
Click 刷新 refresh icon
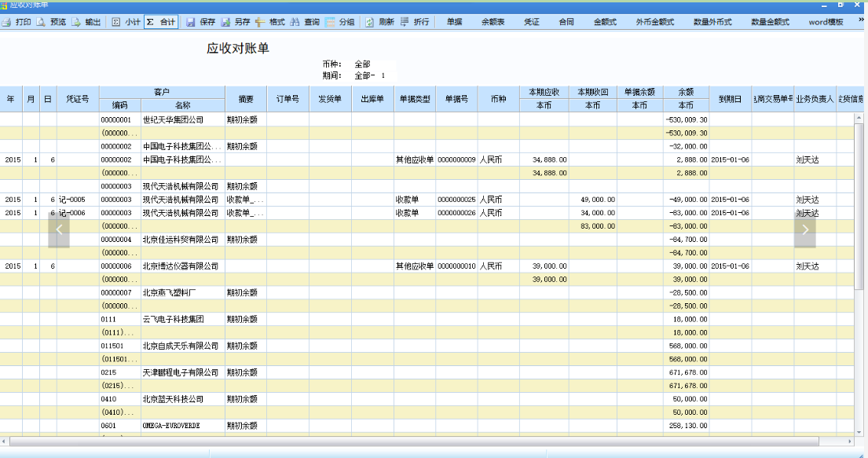click(x=370, y=22)
